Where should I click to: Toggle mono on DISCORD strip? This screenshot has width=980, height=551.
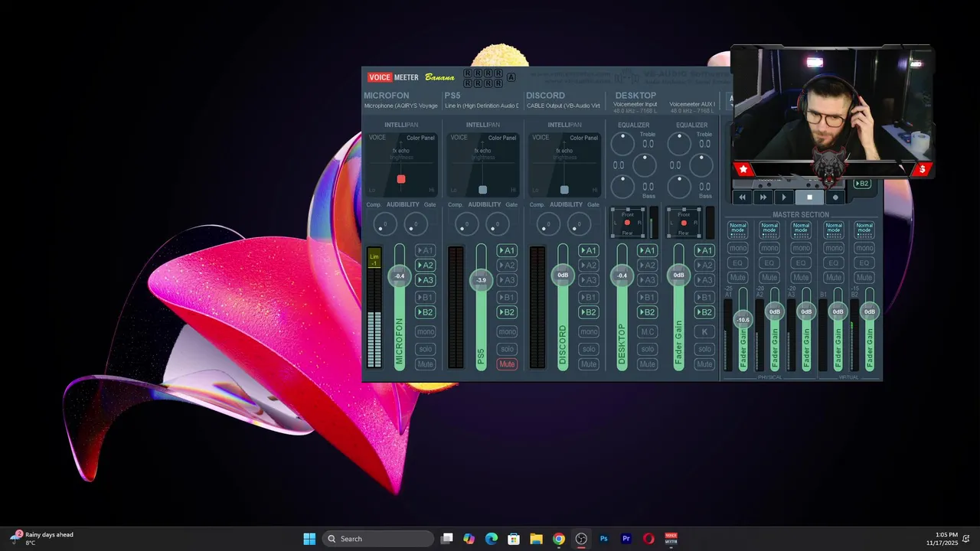589,331
